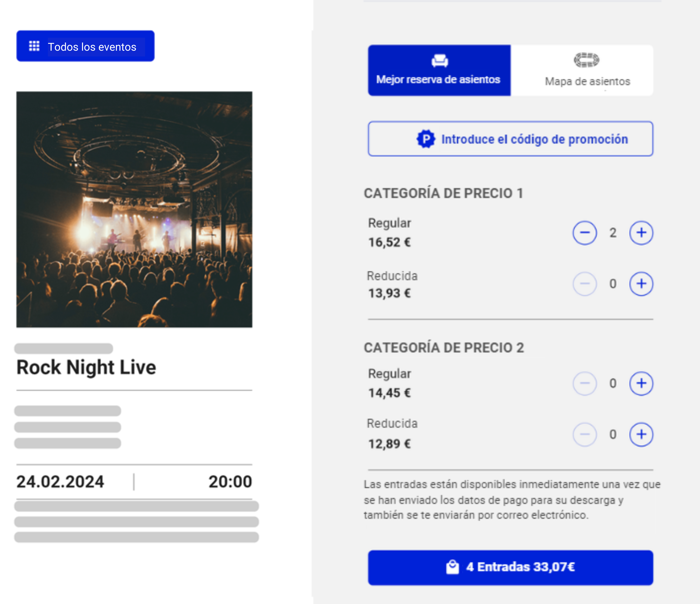Add a Regular ticket in price category 2
Screen dimensions: 700x604
coord(641,383)
